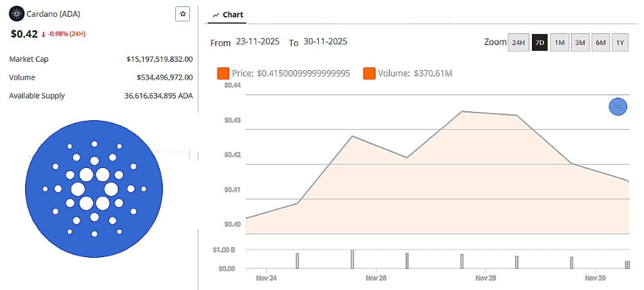Click the large Cardano logo image

pos(94,189)
